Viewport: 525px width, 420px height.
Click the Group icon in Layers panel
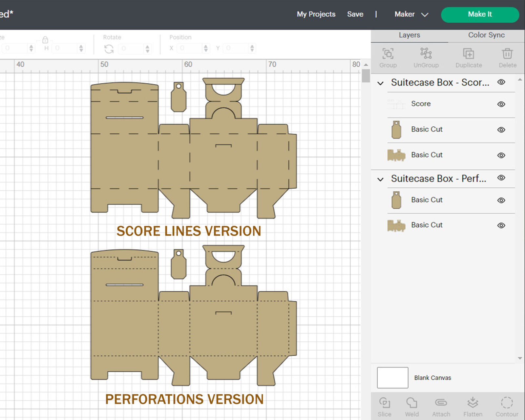tap(388, 53)
